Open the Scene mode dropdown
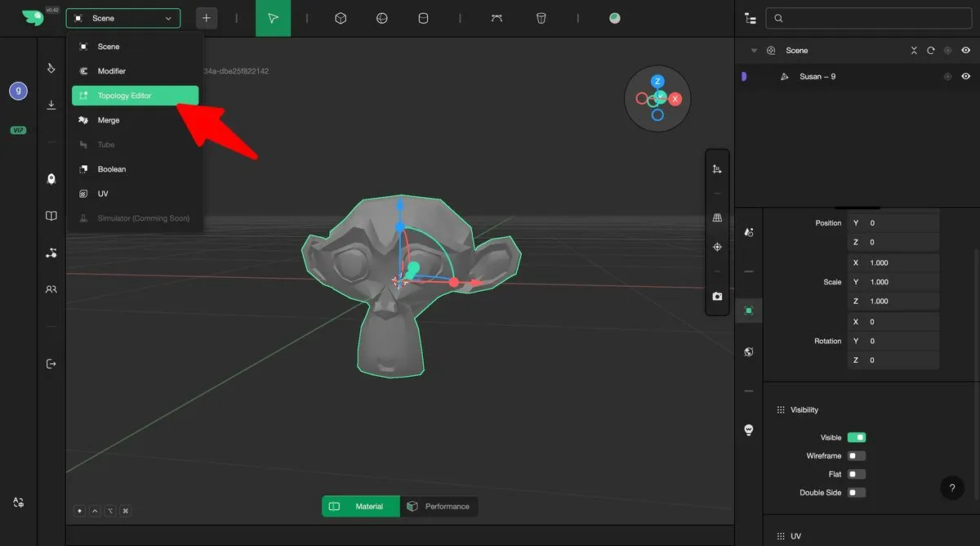This screenshot has height=546, width=980. (122, 18)
